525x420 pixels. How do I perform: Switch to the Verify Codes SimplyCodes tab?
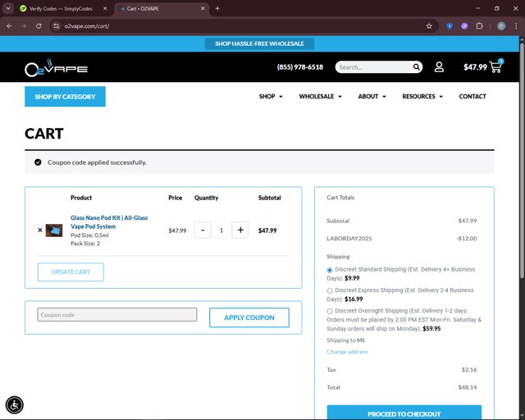61,9
